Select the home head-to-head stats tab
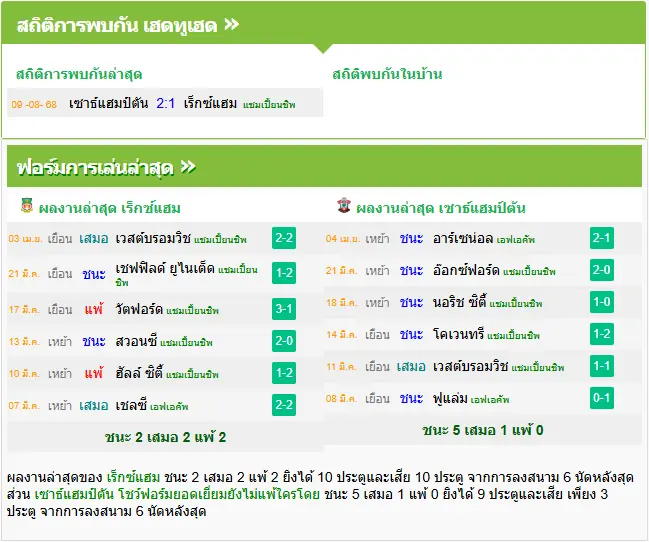This screenshot has width=649, height=542. [x=387, y=75]
